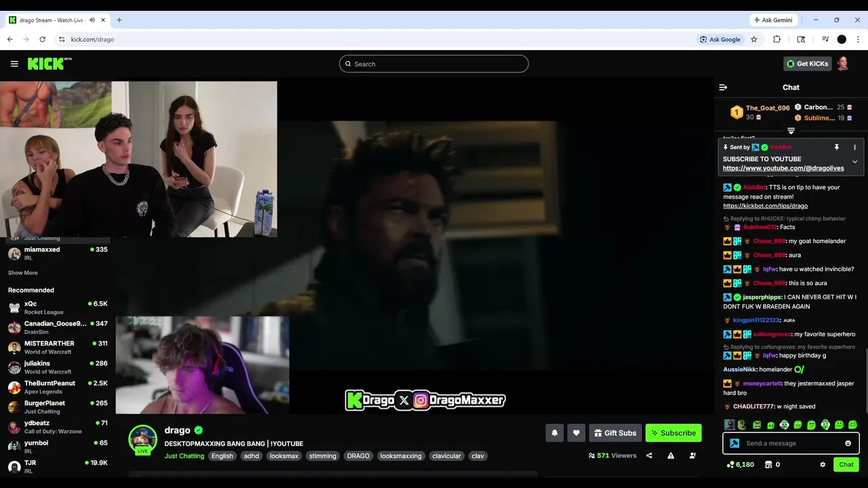Focus the Send a message field
868x488 pixels.
(791, 443)
